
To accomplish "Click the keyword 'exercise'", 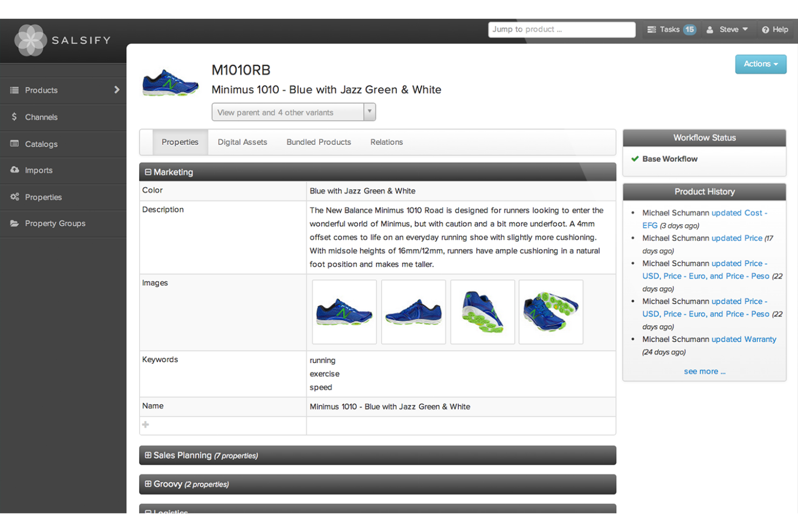I will point(325,374).
